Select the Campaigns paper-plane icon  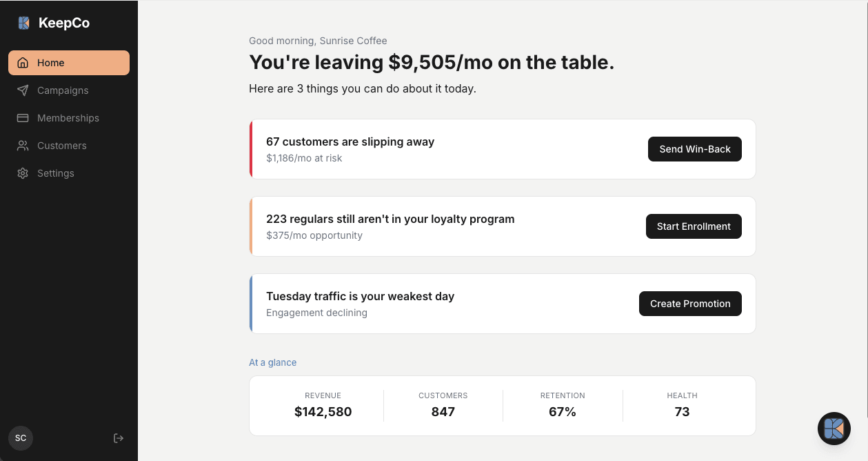pyautogui.click(x=21, y=90)
